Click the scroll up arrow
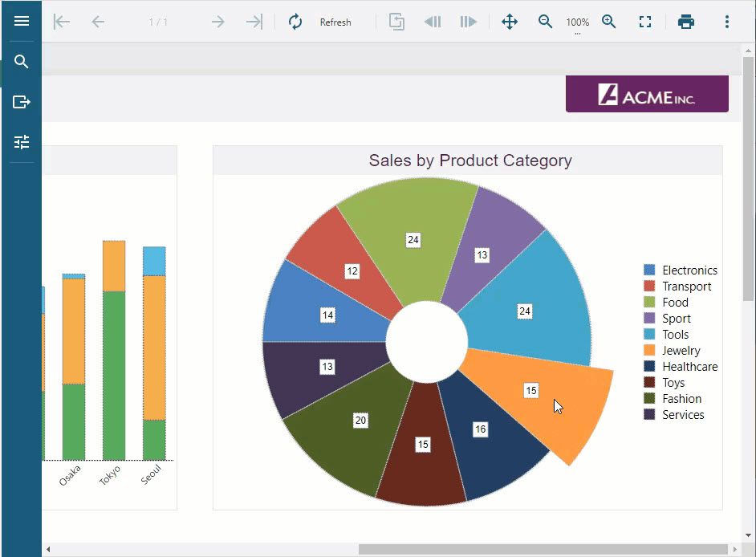This screenshot has width=756, height=557. tap(748, 50)
